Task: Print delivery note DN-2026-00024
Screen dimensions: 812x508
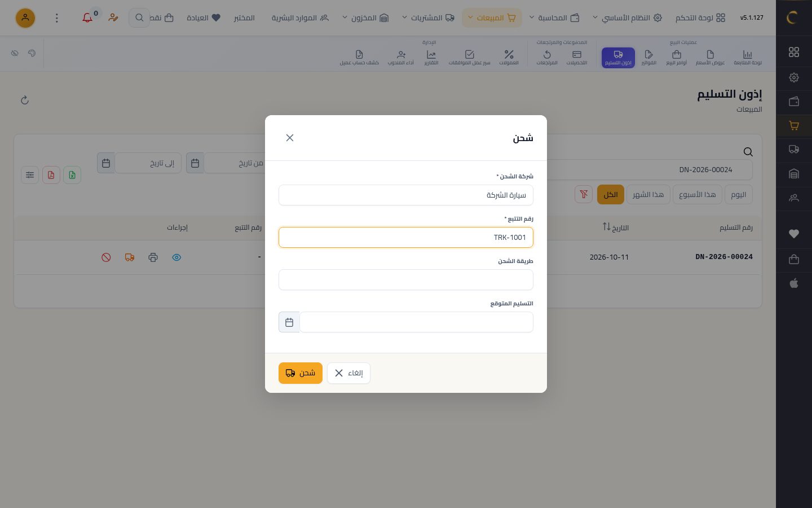Action: pos(153,257)
